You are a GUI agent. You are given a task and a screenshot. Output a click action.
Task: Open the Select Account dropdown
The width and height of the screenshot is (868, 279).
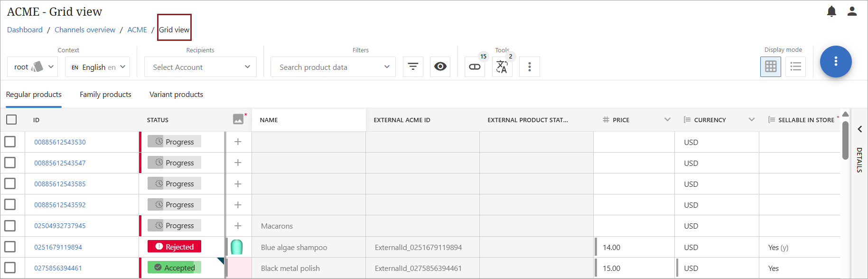(200, 67)
